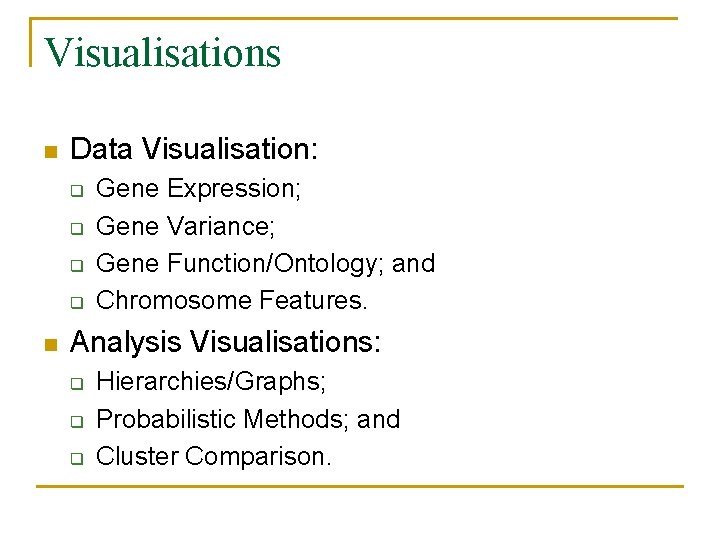720x540 pixels.
Task: Click the 'Gene Expression;' line
Action: tap(199, 188)
